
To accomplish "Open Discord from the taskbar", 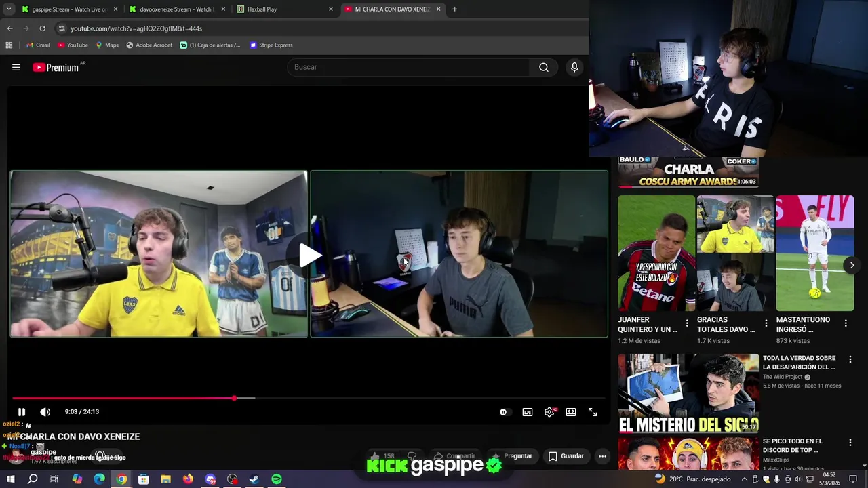I will tap(210, 479).
